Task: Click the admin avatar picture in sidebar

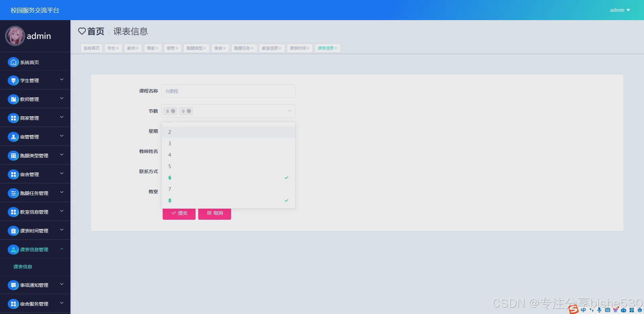Action: click(15, 36)
